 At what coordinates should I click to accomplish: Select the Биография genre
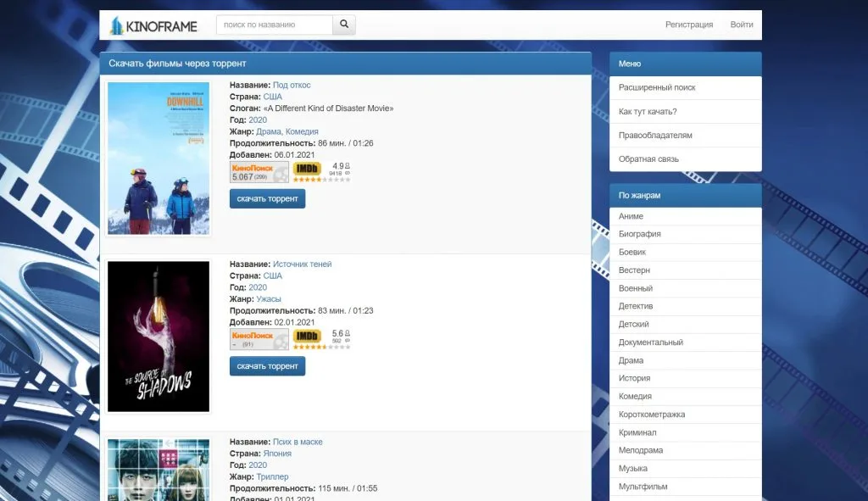[685, 234]
